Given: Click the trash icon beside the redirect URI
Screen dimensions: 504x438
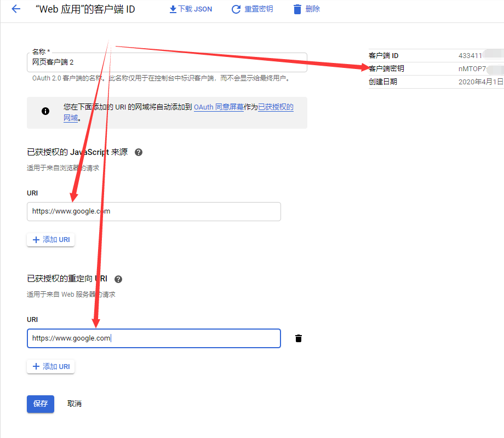Looking at the screenshot, I should 298,338.
